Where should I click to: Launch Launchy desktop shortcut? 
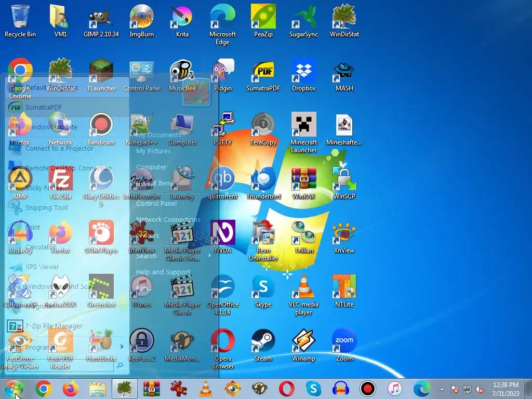pos(182,182)
